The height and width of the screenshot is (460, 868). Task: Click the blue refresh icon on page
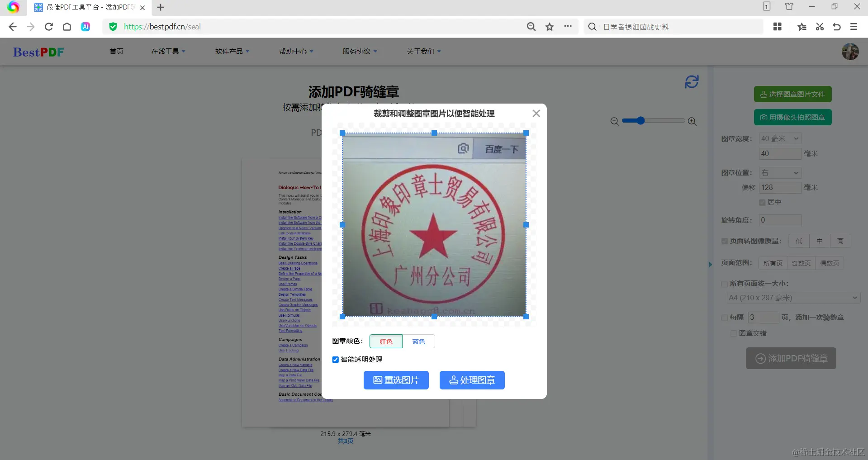point(692,82)
